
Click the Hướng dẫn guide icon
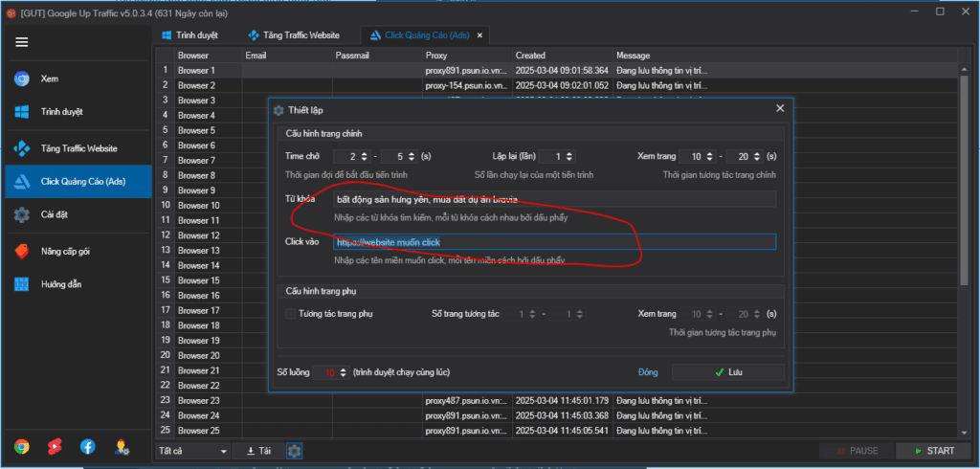[22, 284]
